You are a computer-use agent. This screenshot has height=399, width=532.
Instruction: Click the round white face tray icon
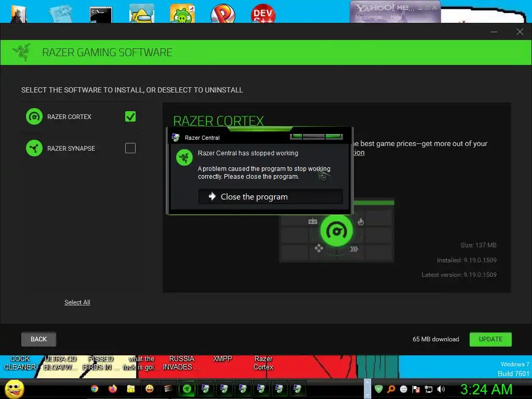pyautogui.click(x=403, y=389)
